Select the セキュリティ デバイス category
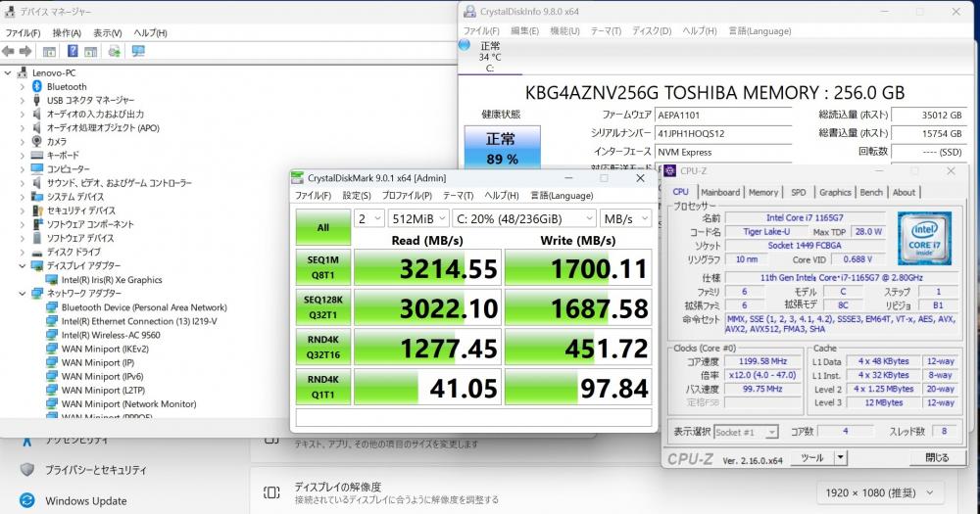The image size is (980, 514). (81, 210)
